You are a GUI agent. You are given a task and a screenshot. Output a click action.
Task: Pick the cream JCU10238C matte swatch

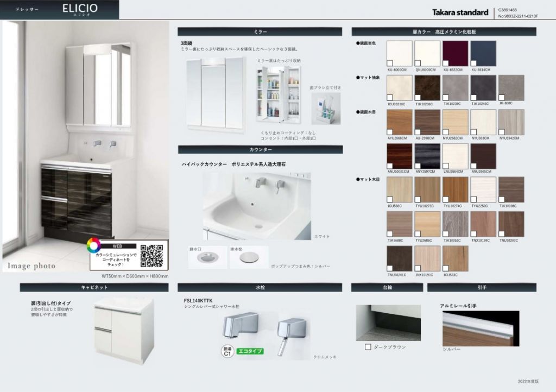pos(399,88)
